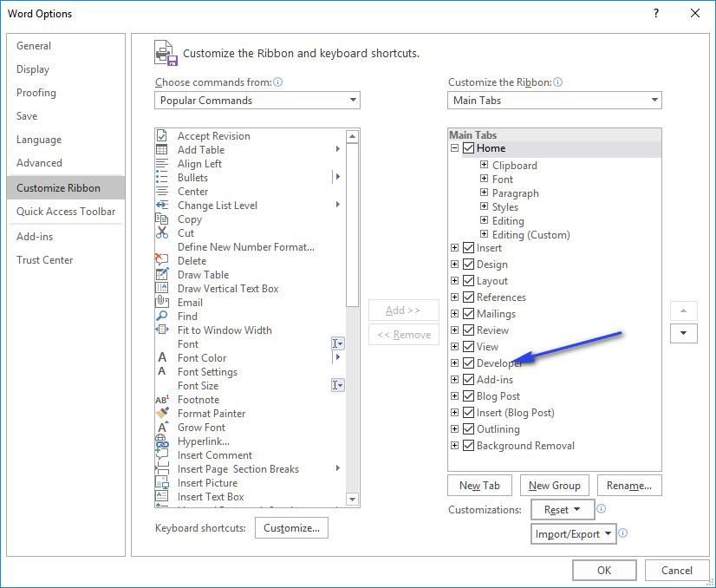Click the Cancel button

[x=677, y=570]
